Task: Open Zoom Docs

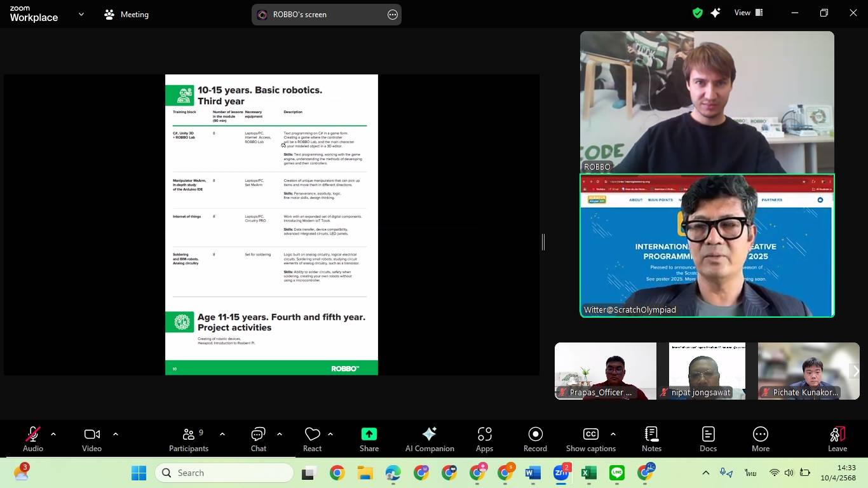Action: (708, 439)
